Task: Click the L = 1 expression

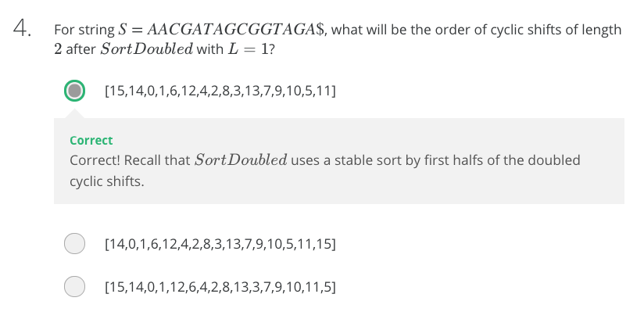Action: pyautogui.click(x=248, y=49)
